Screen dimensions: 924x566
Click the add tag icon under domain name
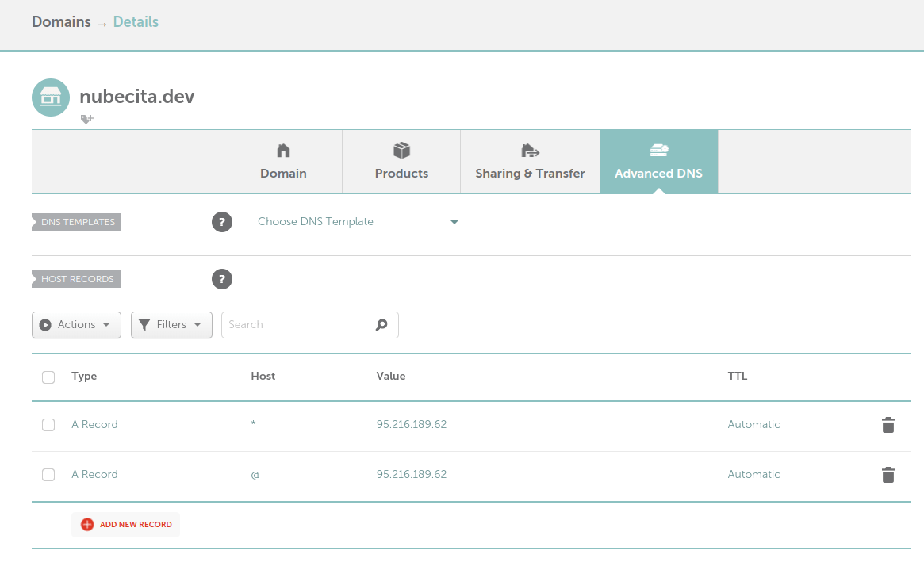pyautogui.click(x=87, y=119)
